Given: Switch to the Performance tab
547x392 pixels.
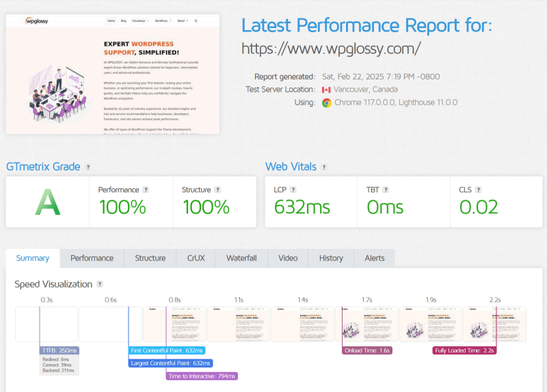Looking at the screenshot, I should (x=92, y=259).
